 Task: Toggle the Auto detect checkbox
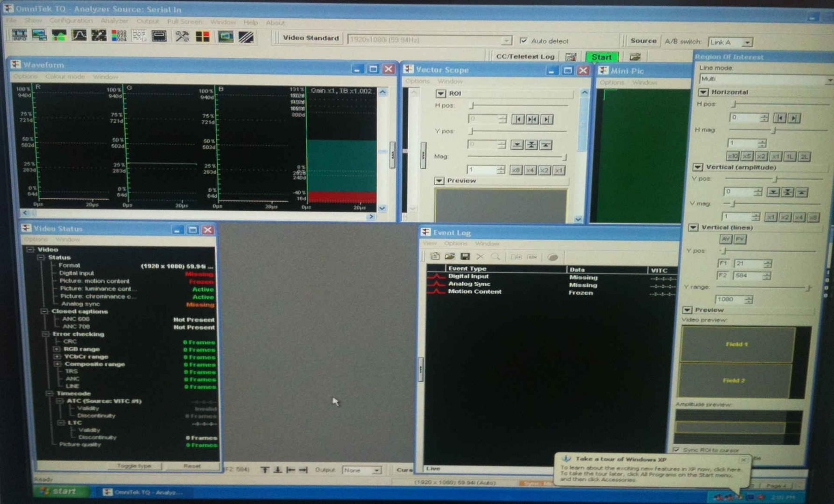coord(523,41)
